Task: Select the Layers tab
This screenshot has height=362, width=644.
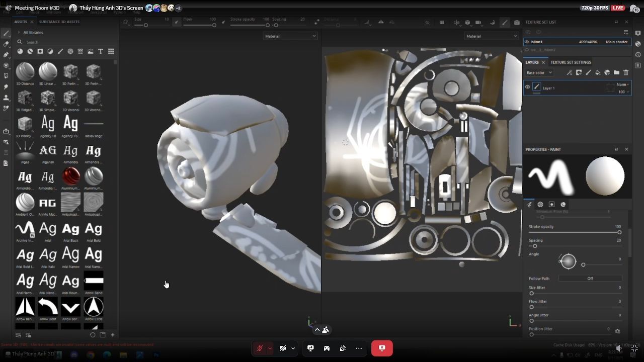Action: (532, 62)
